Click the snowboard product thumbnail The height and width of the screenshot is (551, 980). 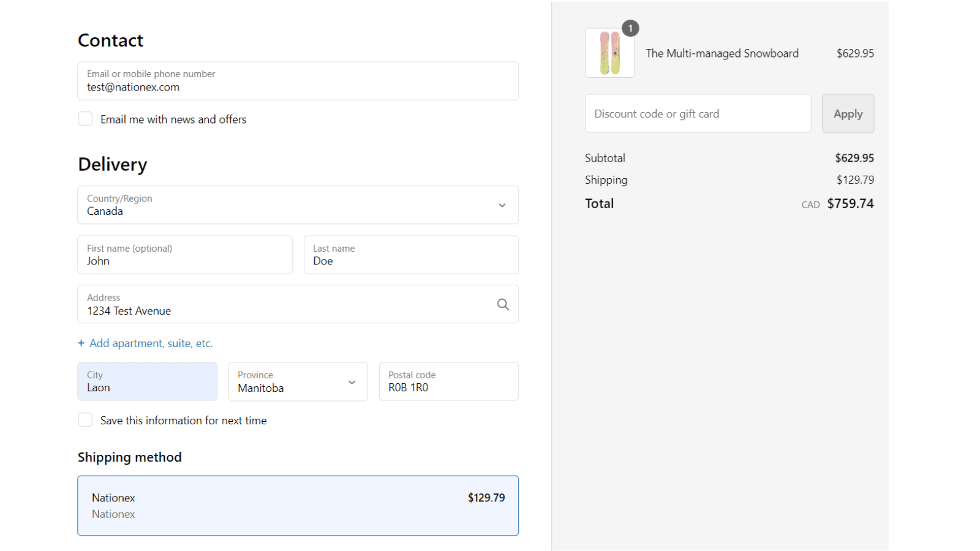point(609,53)
